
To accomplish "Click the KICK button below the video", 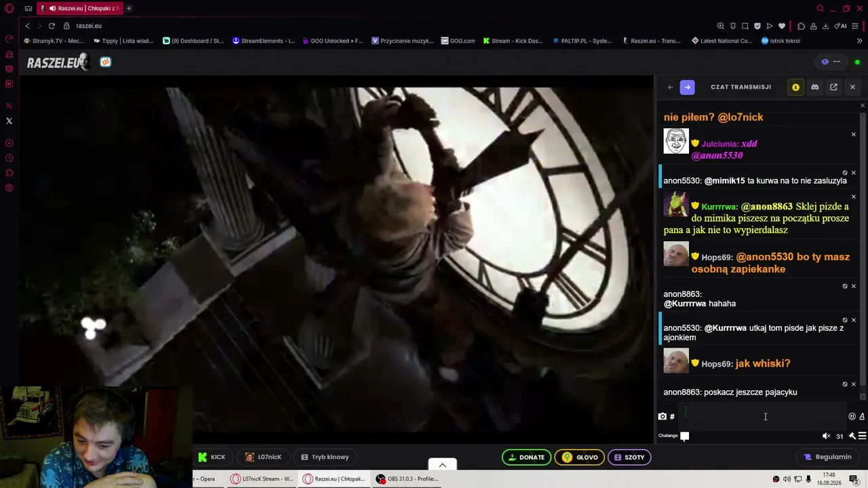I will (212, 457).
